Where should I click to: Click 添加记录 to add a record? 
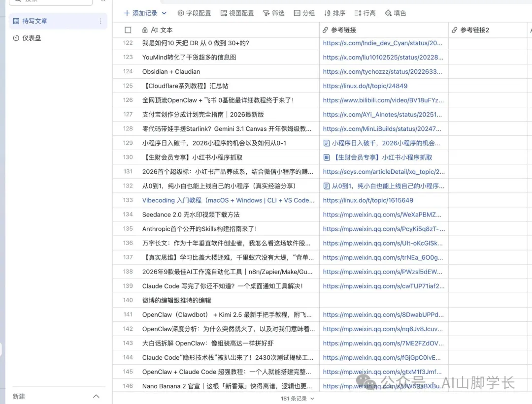coord(140,13)
